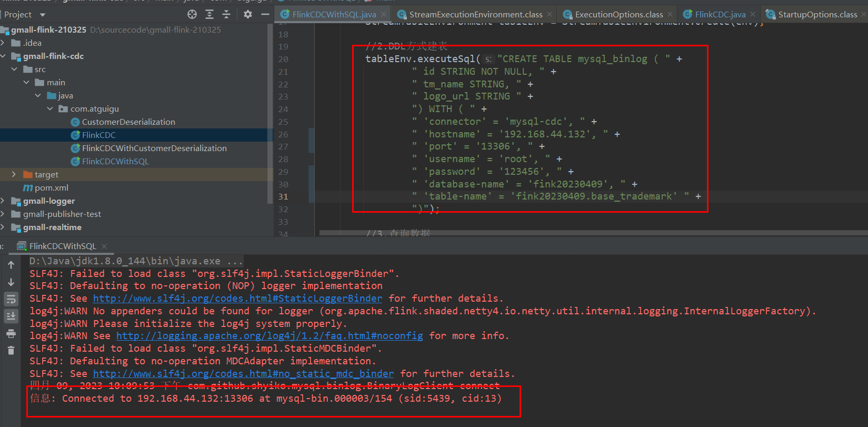Expand the gmall-publisher-test module
Screen dimensions: 868x427
[3, 214]
